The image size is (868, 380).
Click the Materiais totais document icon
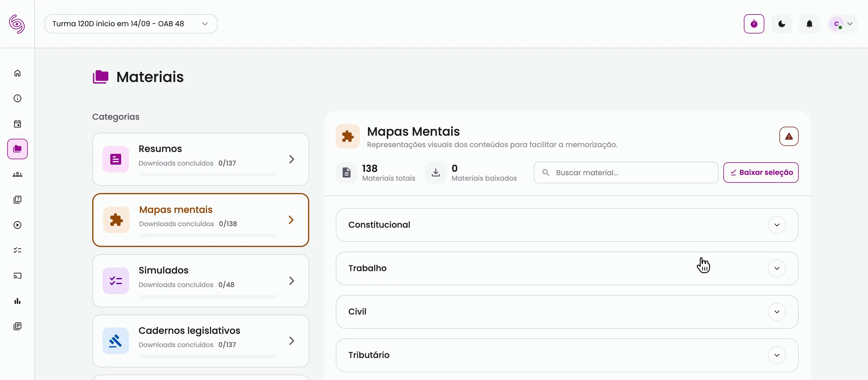(x=346, y=173)
